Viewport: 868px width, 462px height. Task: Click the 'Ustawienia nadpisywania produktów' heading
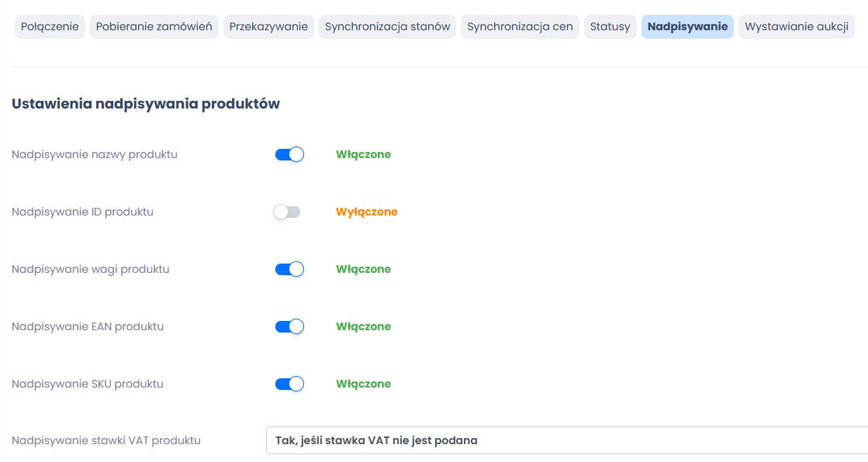[x=146, y=104]
